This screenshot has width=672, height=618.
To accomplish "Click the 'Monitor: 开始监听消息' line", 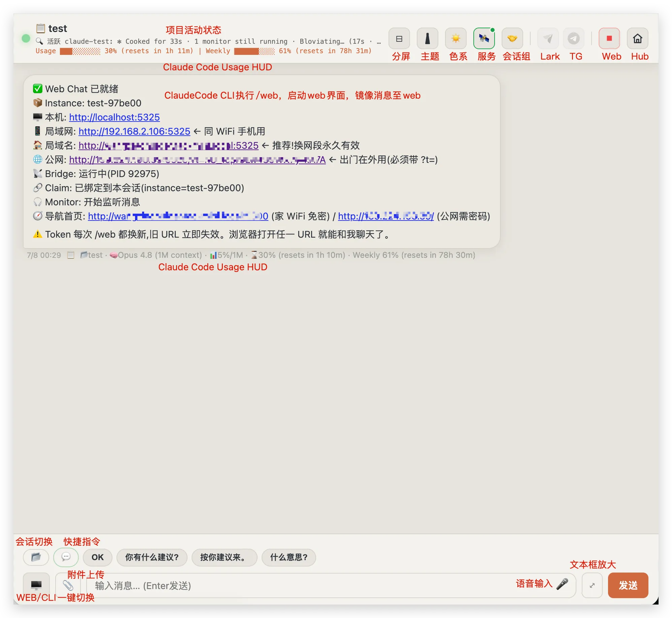I will tap(87, 202).
